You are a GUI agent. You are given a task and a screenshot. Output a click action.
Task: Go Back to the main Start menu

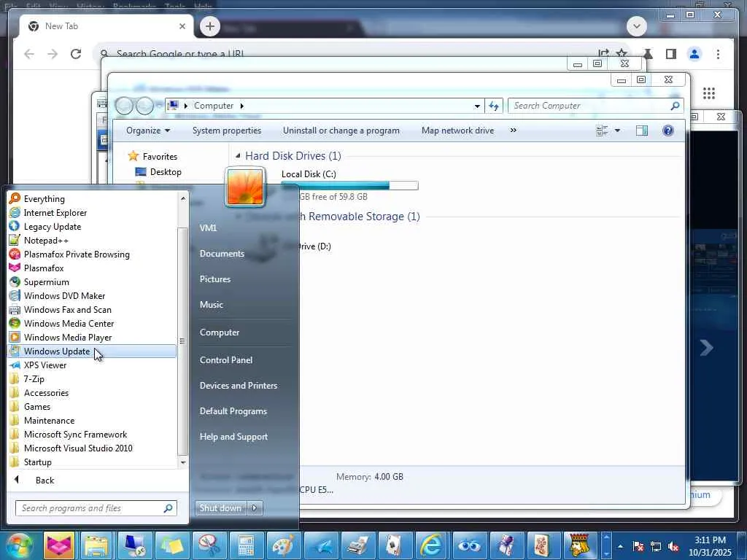click(44, 480)
